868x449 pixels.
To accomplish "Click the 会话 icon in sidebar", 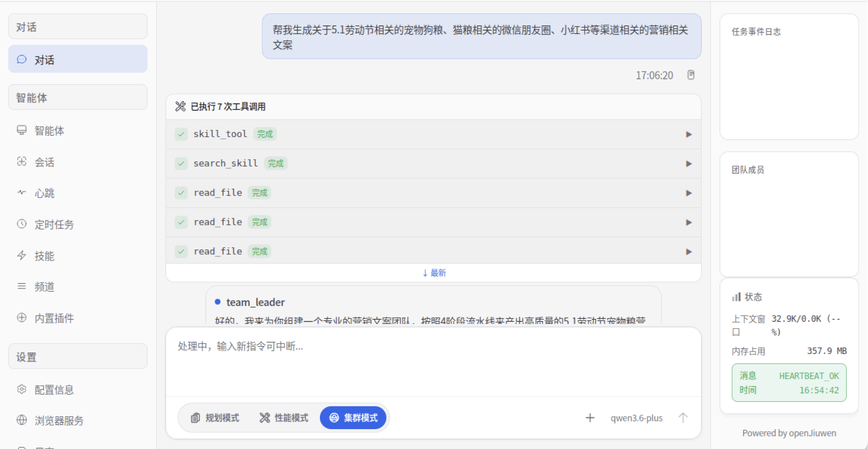I will click(x=22, y=162).
